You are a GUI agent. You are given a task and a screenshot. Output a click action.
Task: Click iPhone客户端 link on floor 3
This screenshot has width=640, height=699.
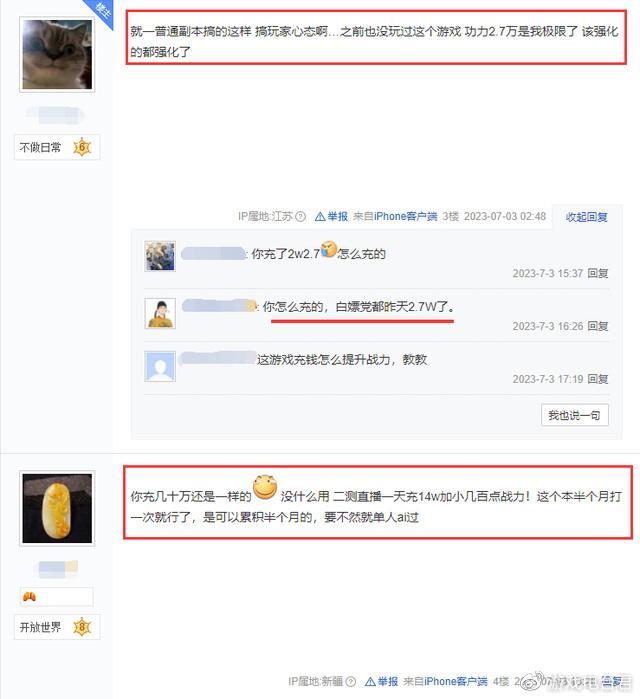click(406, 217)
